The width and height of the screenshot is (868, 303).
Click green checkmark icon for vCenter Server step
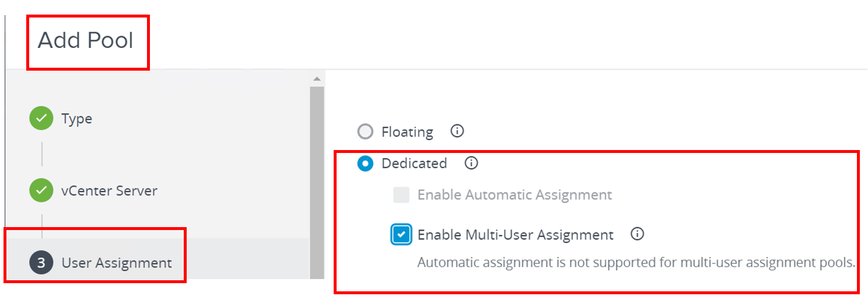pyautogui.click(x=41, y=190)
